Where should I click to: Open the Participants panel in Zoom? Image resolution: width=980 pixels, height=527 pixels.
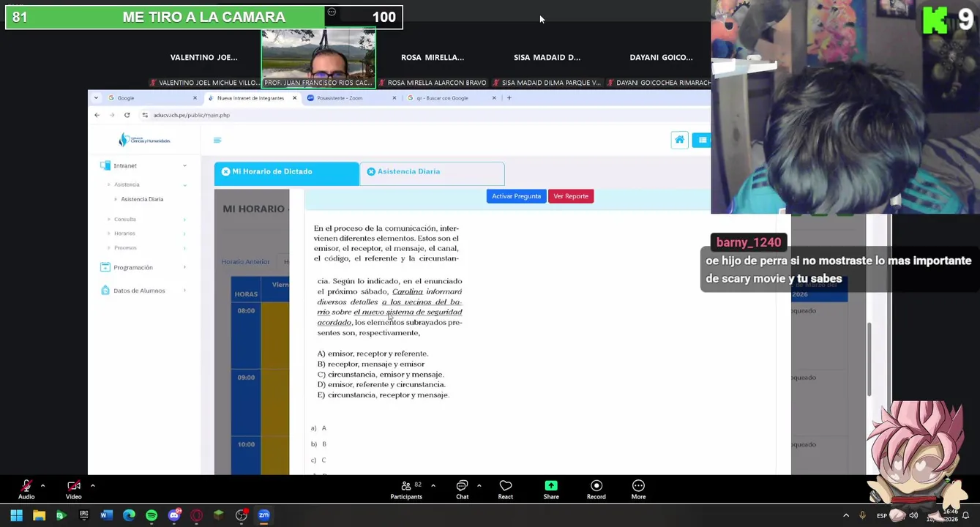(x=406, y=490)
